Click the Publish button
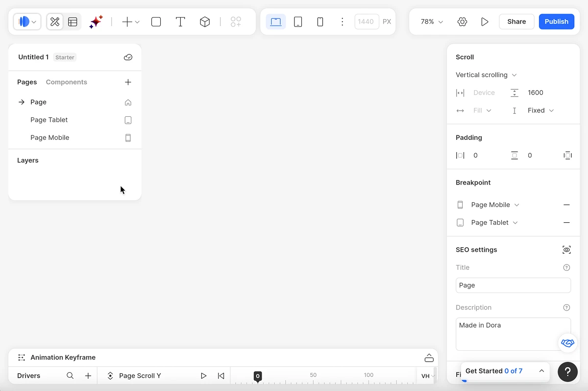This screenshot has width=588, height=391. tap(557, 22)
